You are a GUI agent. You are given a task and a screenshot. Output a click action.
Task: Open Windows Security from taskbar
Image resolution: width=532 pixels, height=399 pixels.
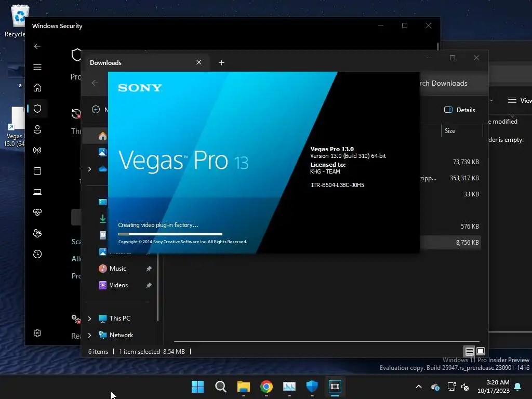[312, 386]
